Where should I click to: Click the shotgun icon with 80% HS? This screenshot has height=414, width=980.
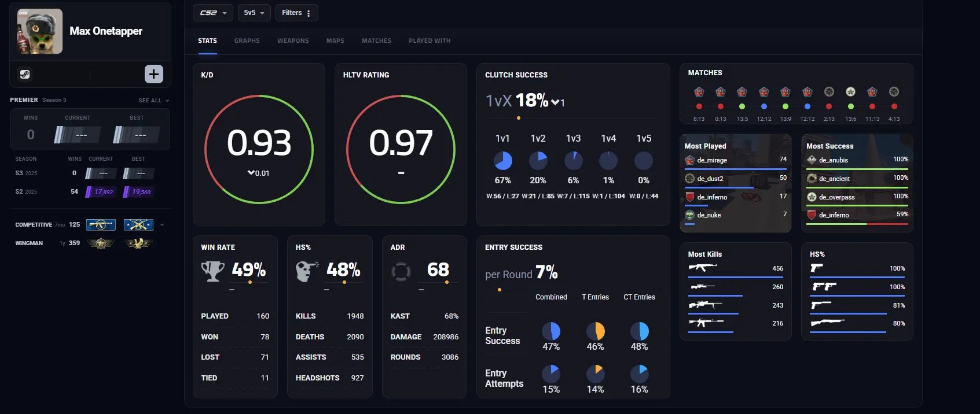tap(828, 323)
